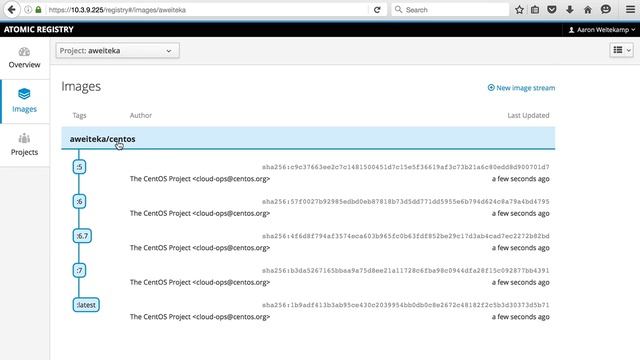This screenshot has height=360, width=640.
Task: Click the ATOMIC REGISTRY brand title
Action: point(39,29)
